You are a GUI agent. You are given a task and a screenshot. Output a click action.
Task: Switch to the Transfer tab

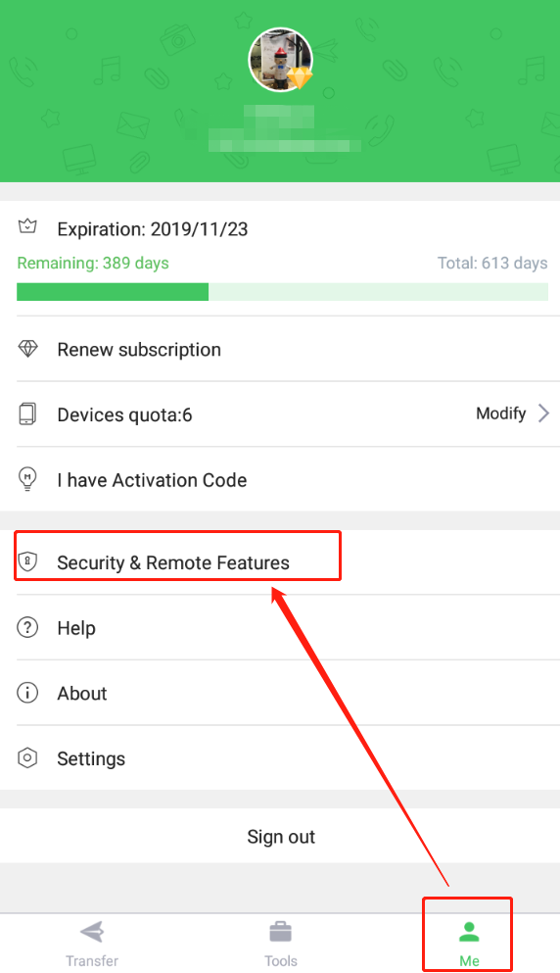[92, 944]
